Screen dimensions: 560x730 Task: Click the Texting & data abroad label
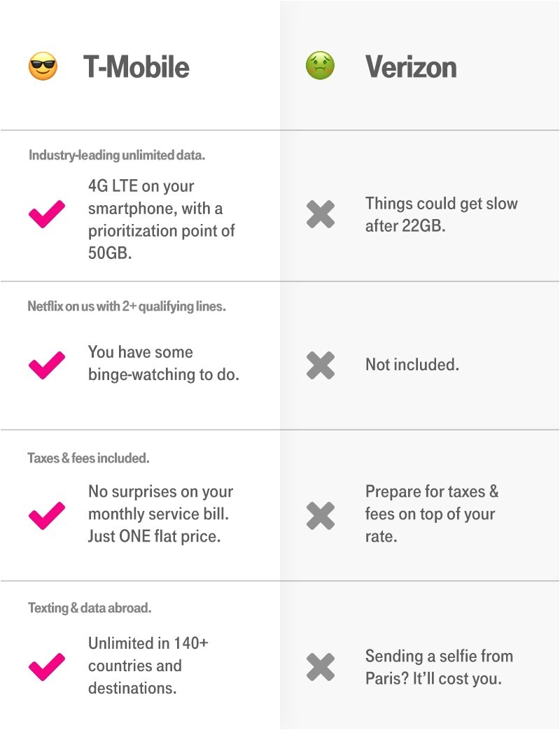point(89,608)
